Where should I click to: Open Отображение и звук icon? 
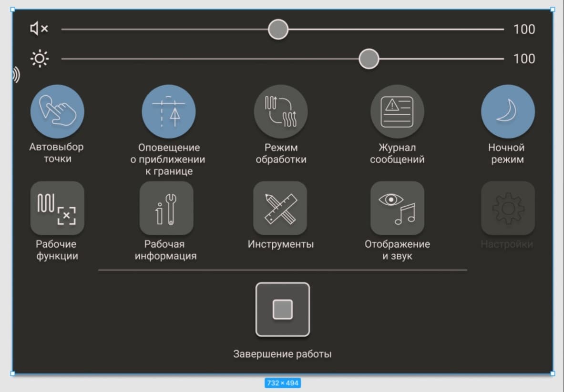point(397,208)
